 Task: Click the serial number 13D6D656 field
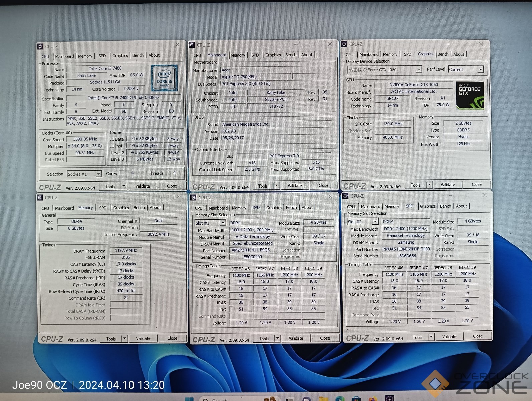coord(406,256)
